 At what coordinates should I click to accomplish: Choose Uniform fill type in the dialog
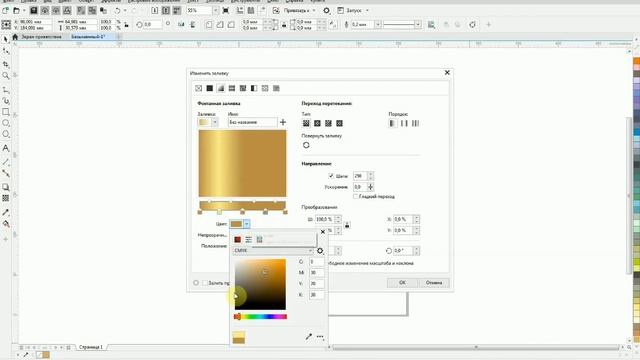pyautogui.click(x=209, y=88)
